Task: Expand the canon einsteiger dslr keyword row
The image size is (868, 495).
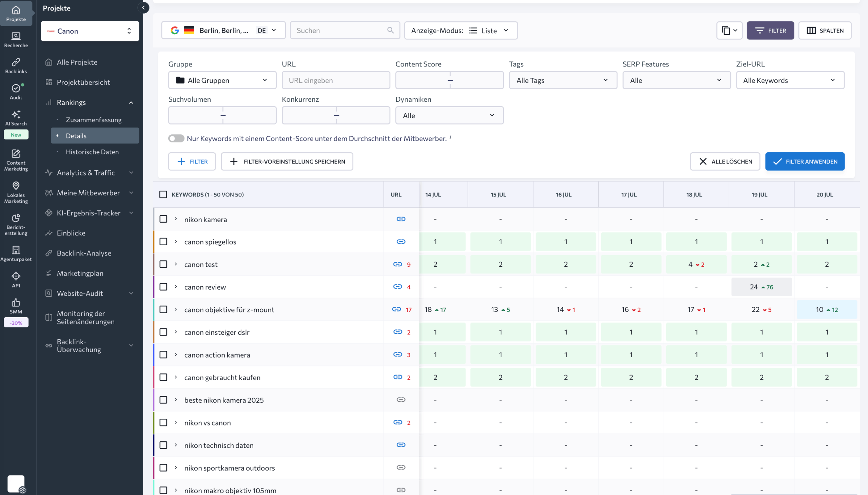Action: (176, 332)
